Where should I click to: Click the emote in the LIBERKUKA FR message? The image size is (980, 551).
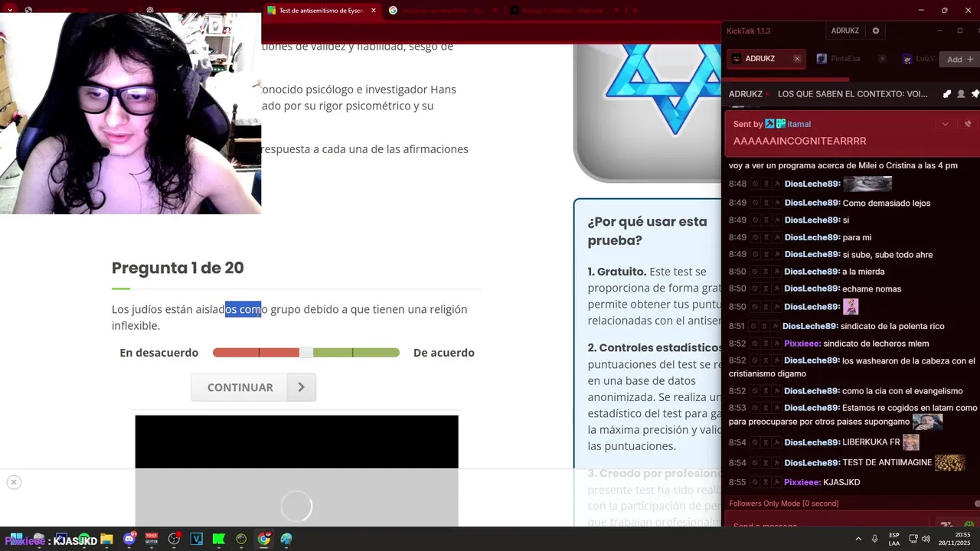(x=911, y=442)
